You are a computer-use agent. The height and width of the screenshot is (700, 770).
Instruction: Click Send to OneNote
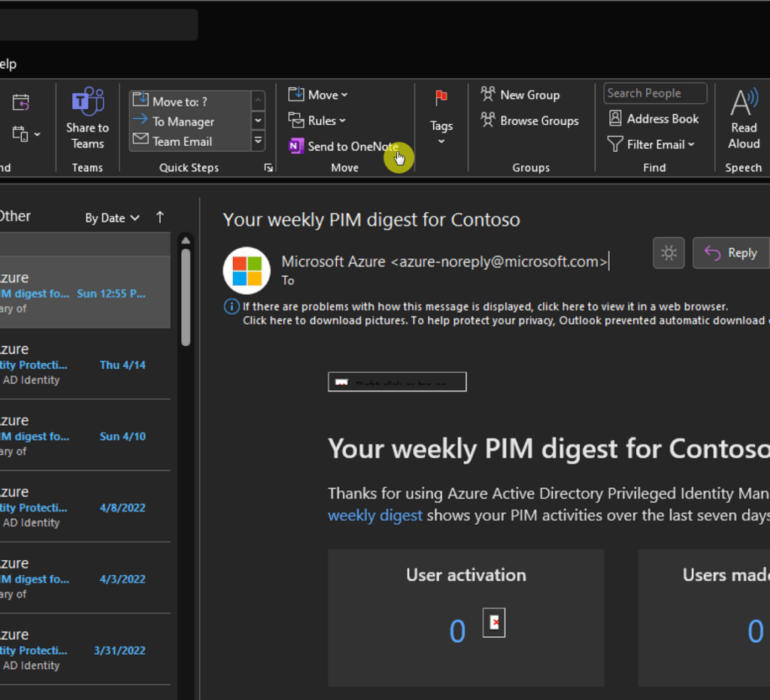click(x=343, y=147)
